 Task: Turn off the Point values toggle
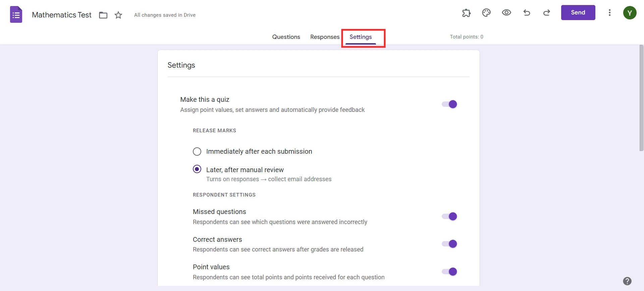449,272
